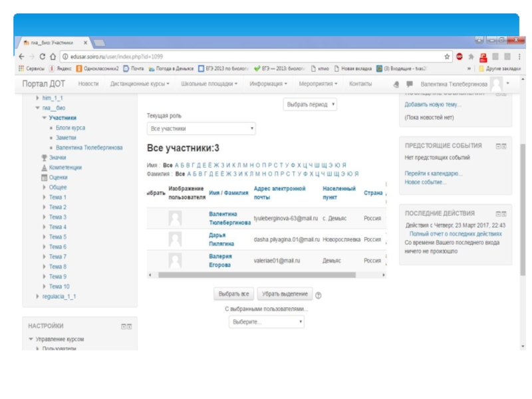532x399 pixels.
Task: Hide the Настройки block with minus icon
Action: pos(123,327)
